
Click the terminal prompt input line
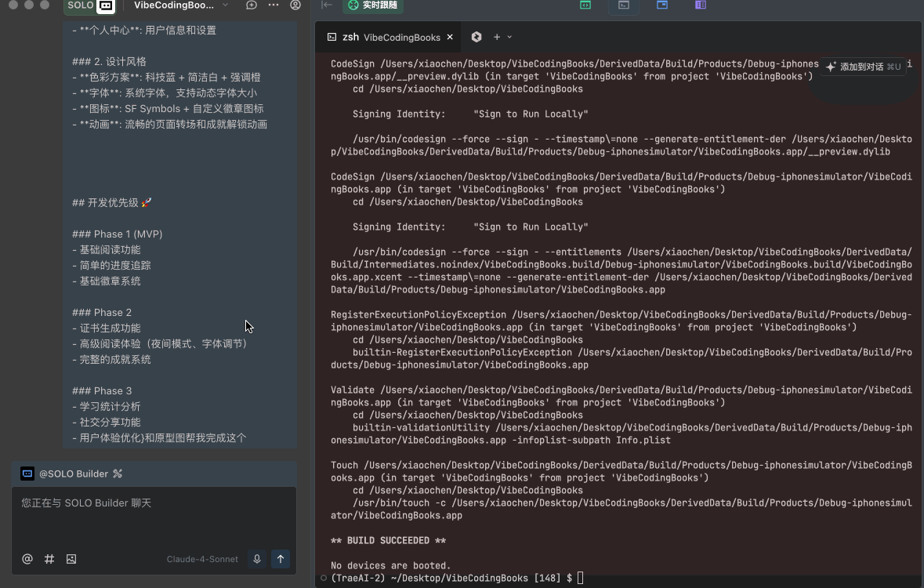pos(457,578)
